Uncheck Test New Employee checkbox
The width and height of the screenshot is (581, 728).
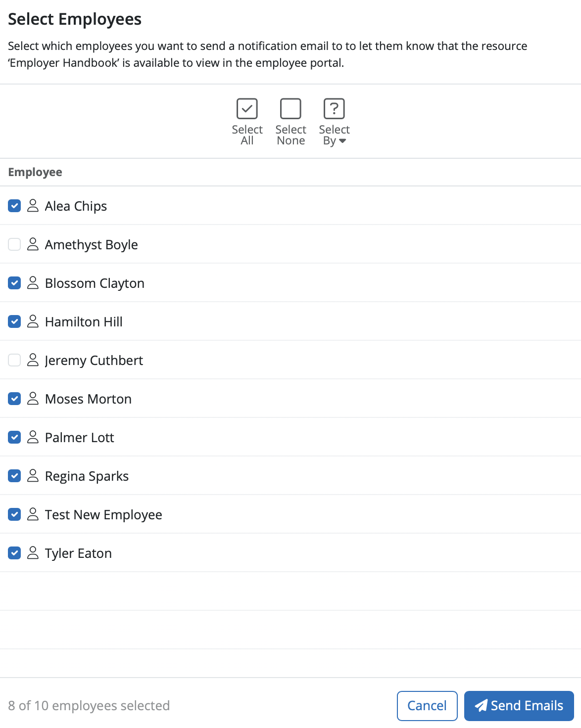click(14, 514)
